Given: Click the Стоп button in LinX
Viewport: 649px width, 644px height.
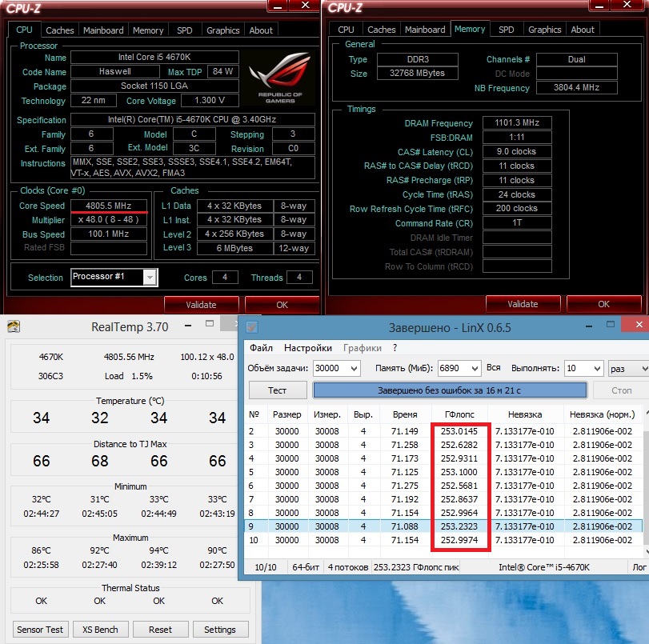Looking at the screenshot, I should coord(621,390).
